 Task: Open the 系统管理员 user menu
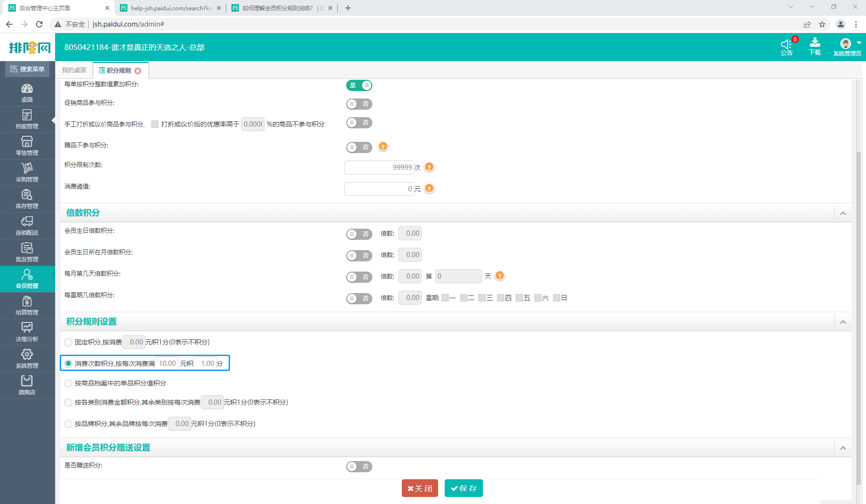pos(847,47)
